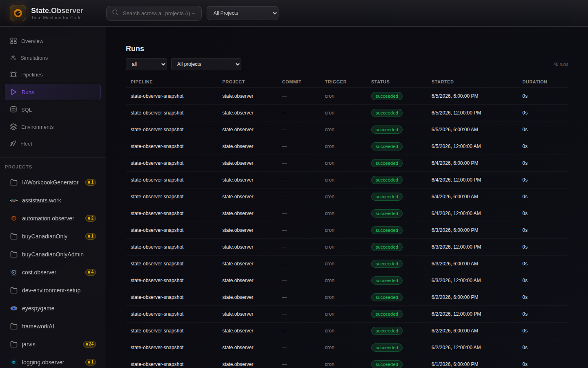Open the assistants.work project
588x368 pixels.
coord(53,200)
